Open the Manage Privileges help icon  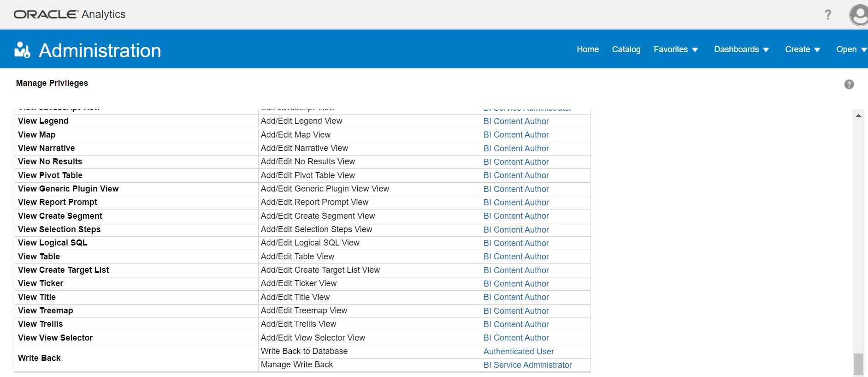849,84
